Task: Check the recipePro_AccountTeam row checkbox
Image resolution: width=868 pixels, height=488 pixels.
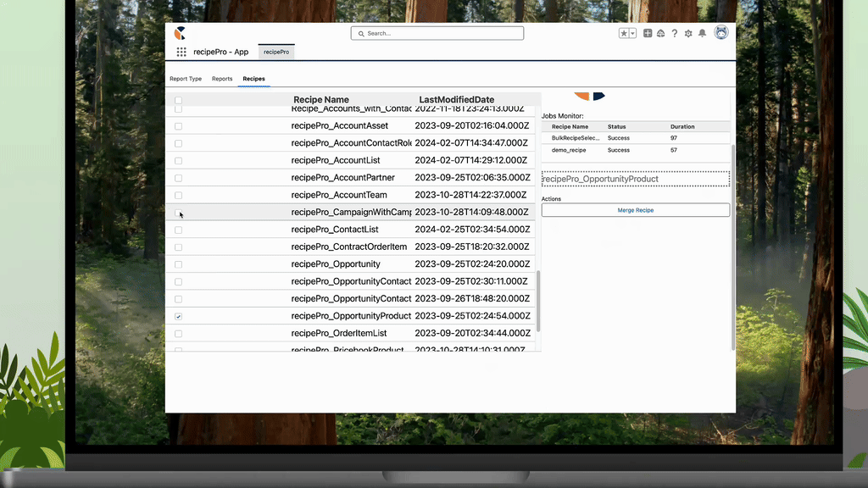Action: point(178,196)
